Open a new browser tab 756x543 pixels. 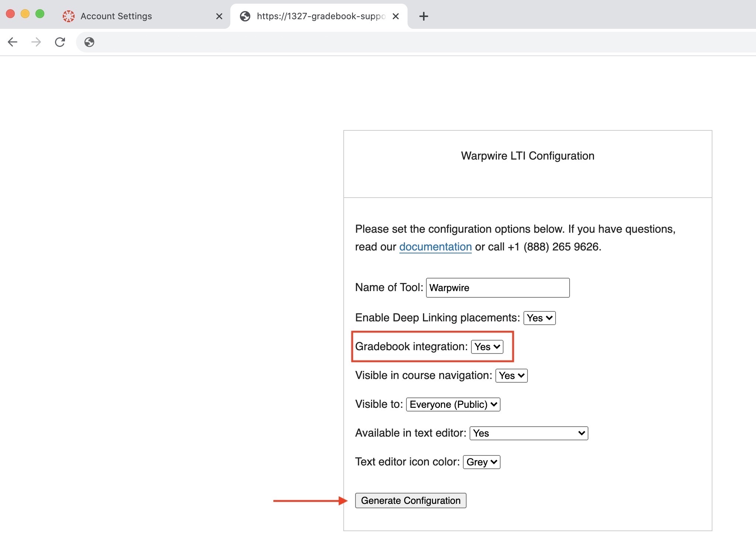pos(423,16)
